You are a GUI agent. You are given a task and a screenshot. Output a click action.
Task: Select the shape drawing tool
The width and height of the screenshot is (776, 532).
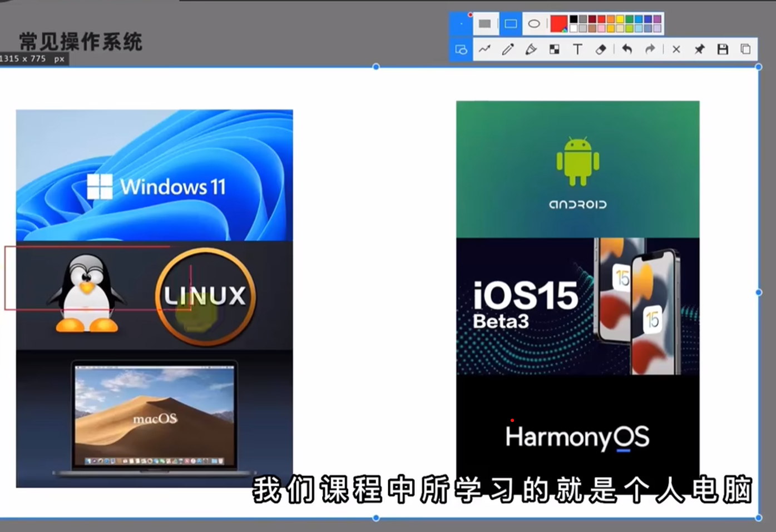pyautogui.click(x=461, y=49)
